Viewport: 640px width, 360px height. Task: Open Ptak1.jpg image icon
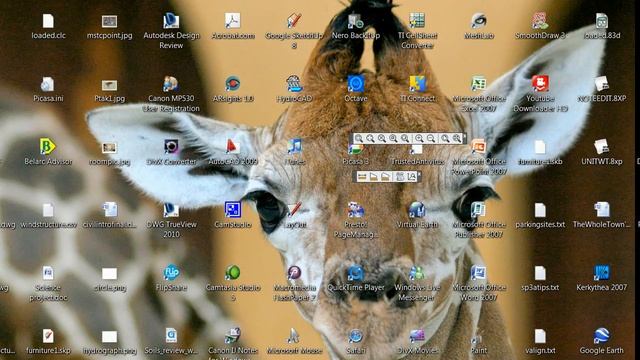pyautogui.click(x=109, y=85)
